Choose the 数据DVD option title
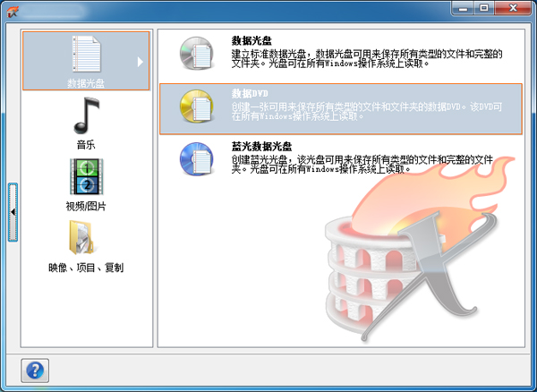This screenshot has height=392, width=537. coord(250,93)
